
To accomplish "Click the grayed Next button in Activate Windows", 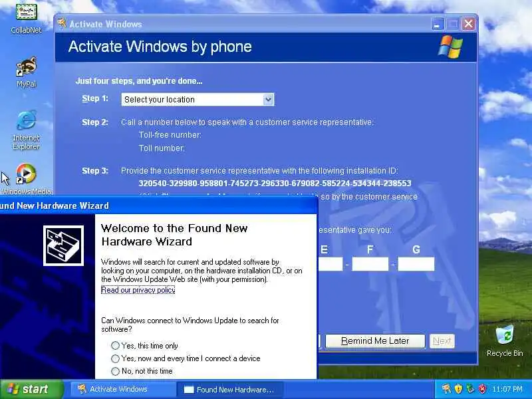I will [x=442, y=341].
